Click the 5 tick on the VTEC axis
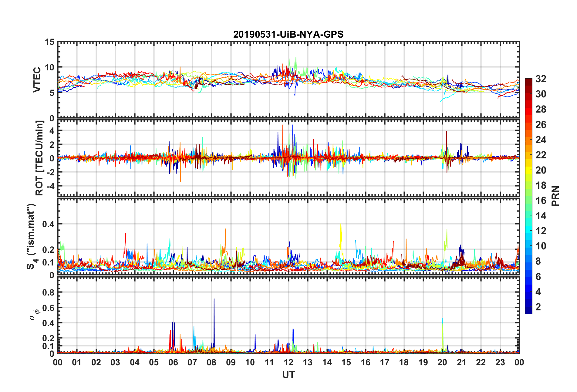 click(52, 93)
